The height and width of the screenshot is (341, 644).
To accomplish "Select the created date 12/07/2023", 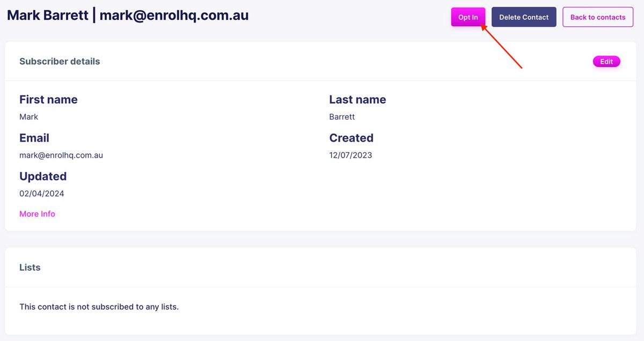I will (350, 155).
